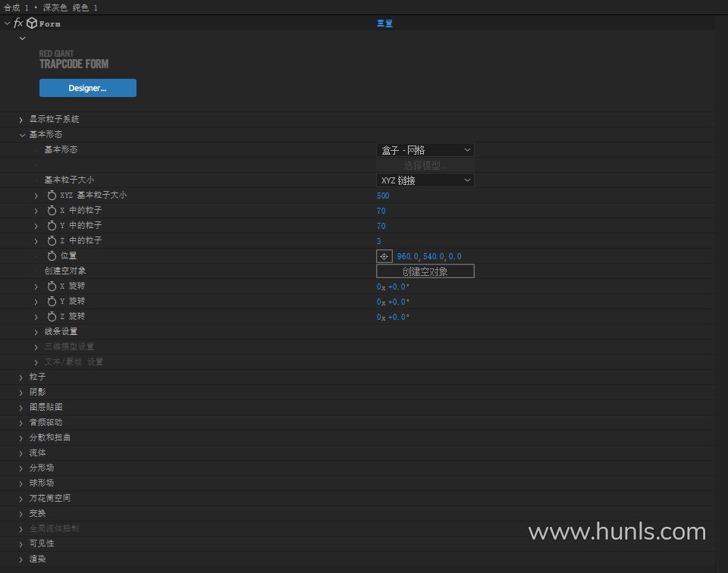Image resolution: width=728 pixels, height=573 pixels.
Task: Open the XYZ 链接 size dropdown
Action: (425, 180)
